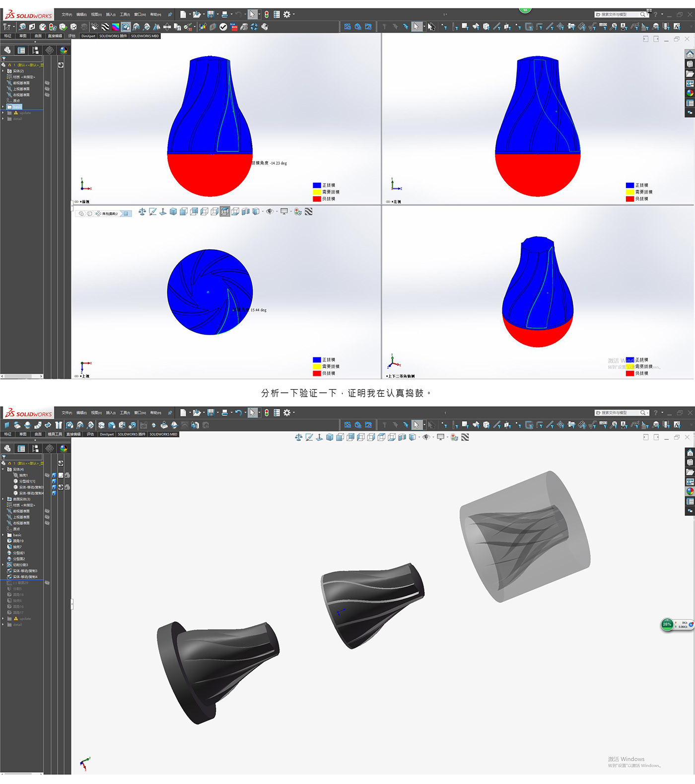Expand update folder in draft analysis window tree
Viewport: 695px width, 784px height.
(x=3, y=113)
